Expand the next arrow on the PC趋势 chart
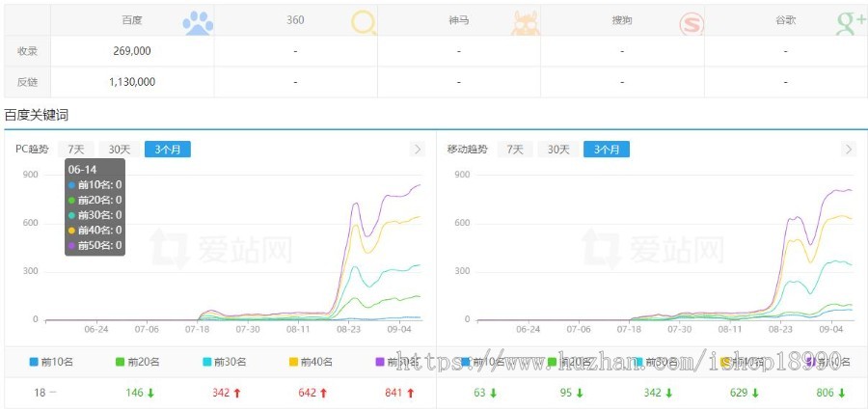This screenshot has width=868, height=410. tap(418, 149)
